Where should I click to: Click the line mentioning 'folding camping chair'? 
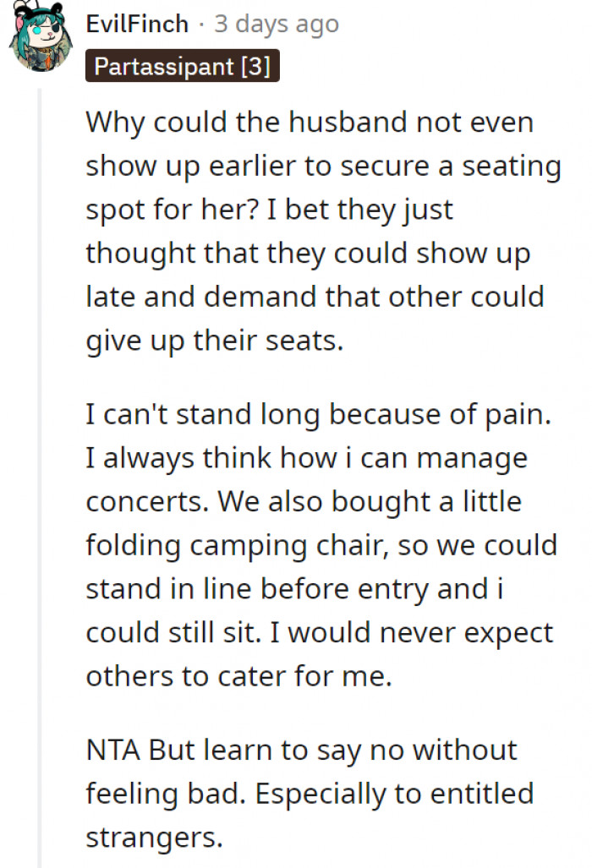[321, 546]
